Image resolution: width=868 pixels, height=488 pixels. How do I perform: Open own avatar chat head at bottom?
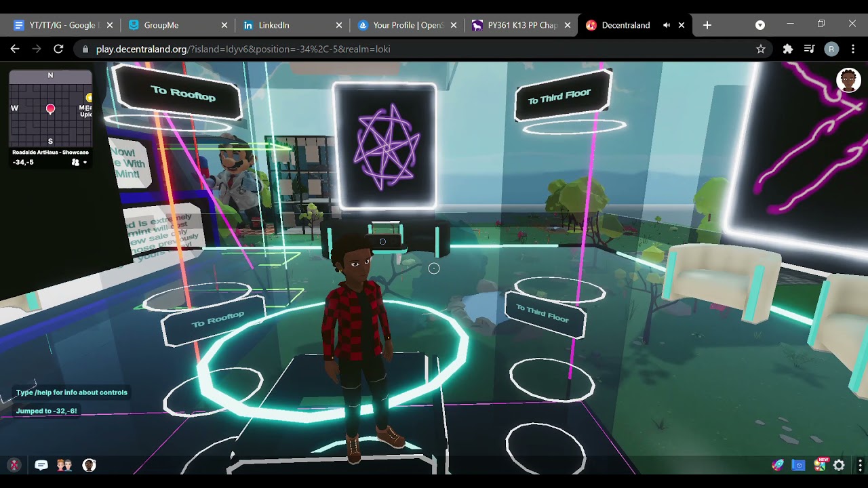(89, 465)
